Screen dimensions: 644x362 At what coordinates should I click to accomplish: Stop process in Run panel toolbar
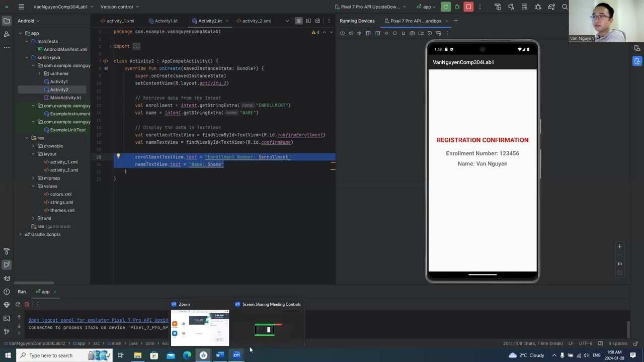[x=27, y=304]
